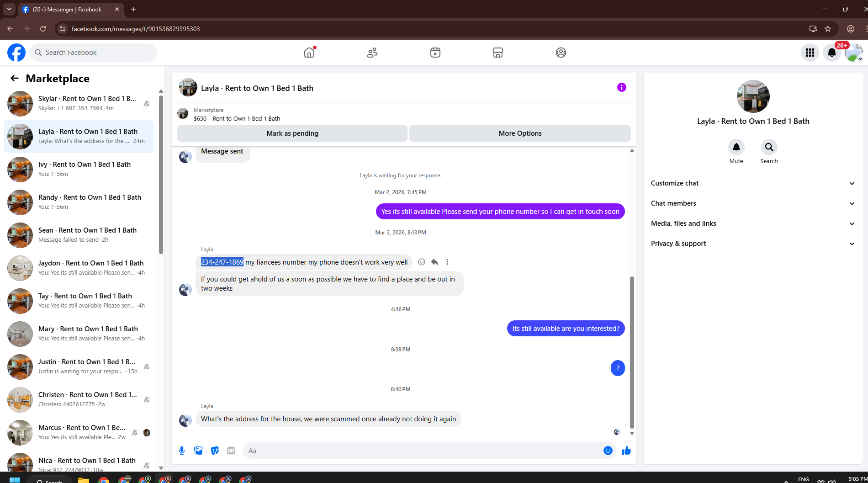Bookmark this page with the star
Image resolution: width=868 pixels, height=483 pixels.
point(828,29)
